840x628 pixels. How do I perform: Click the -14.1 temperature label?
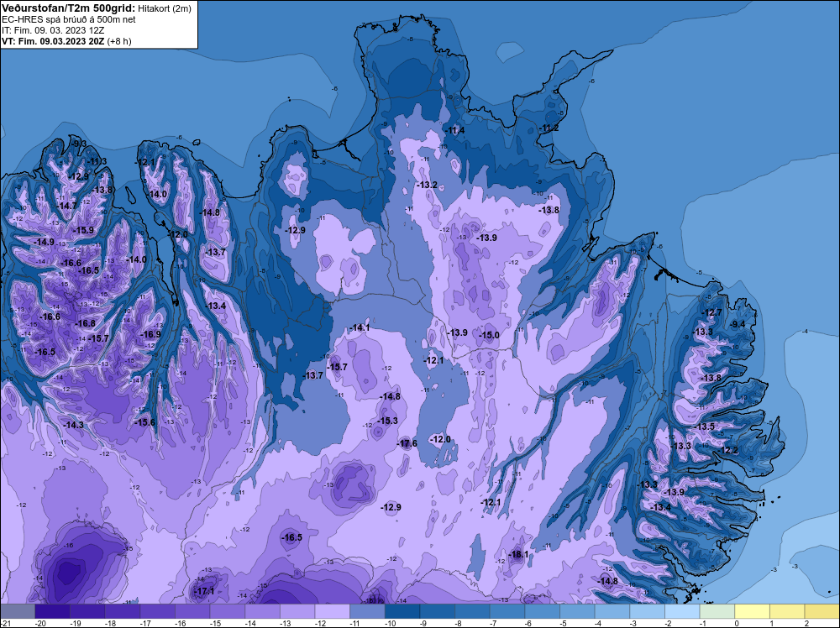pos(360,327)
